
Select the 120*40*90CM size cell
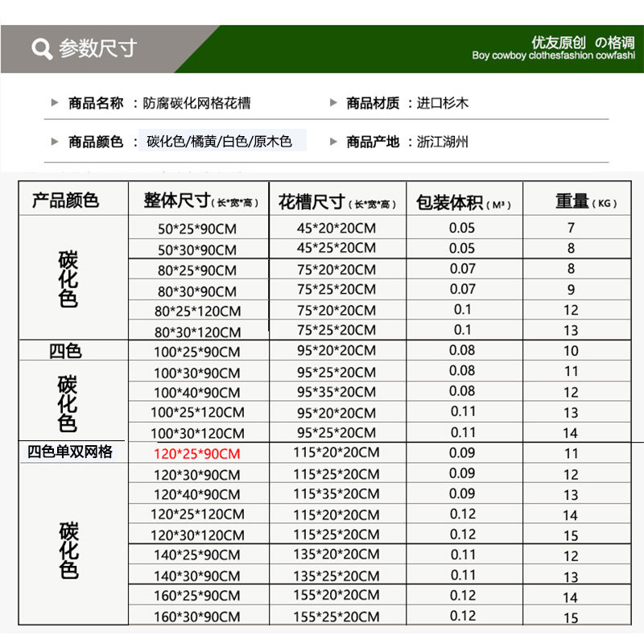pyautogui.click(x=197, y=494)
